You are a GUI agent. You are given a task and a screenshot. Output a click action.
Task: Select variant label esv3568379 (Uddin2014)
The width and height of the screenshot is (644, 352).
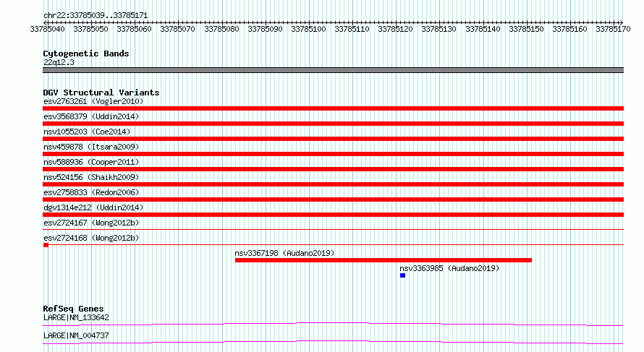click(x=91, y=116)
